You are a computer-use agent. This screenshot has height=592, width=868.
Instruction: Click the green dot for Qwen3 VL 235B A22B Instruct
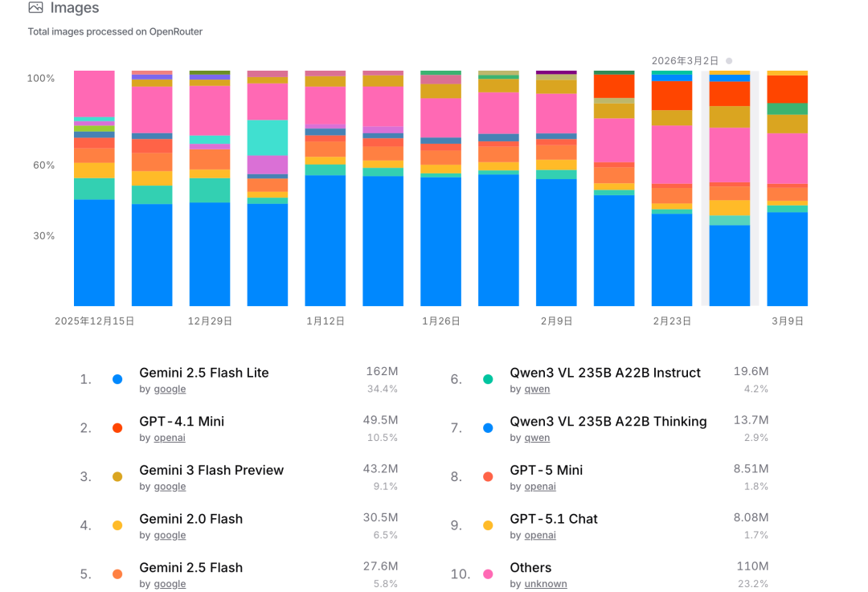pyautogui.click(x=488, y=379)
